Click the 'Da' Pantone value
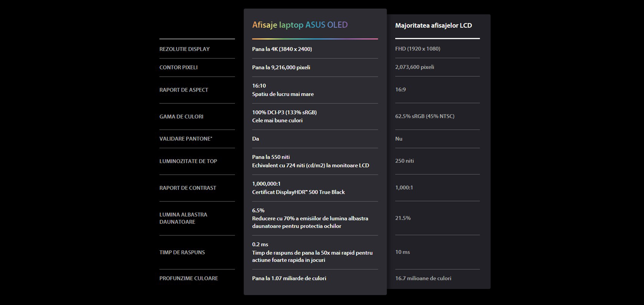644x305 pixels. (256, 138)
